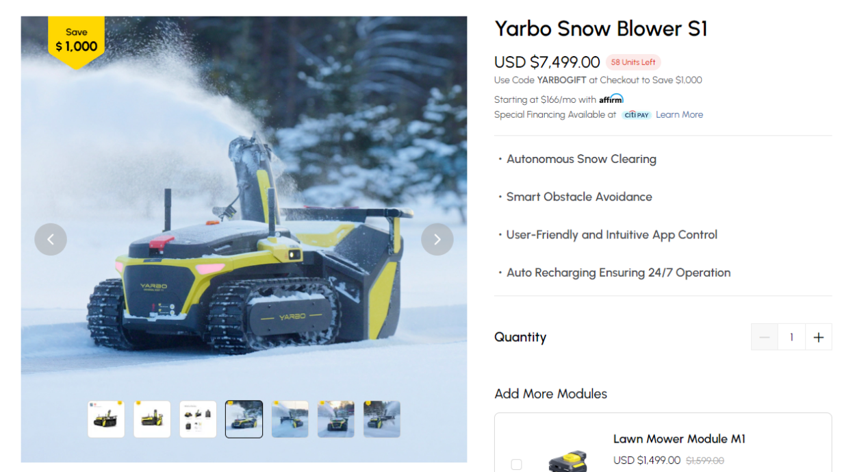868x472 pixels.
Task: Increase quantity with the plus button
Action: point(819,337)
